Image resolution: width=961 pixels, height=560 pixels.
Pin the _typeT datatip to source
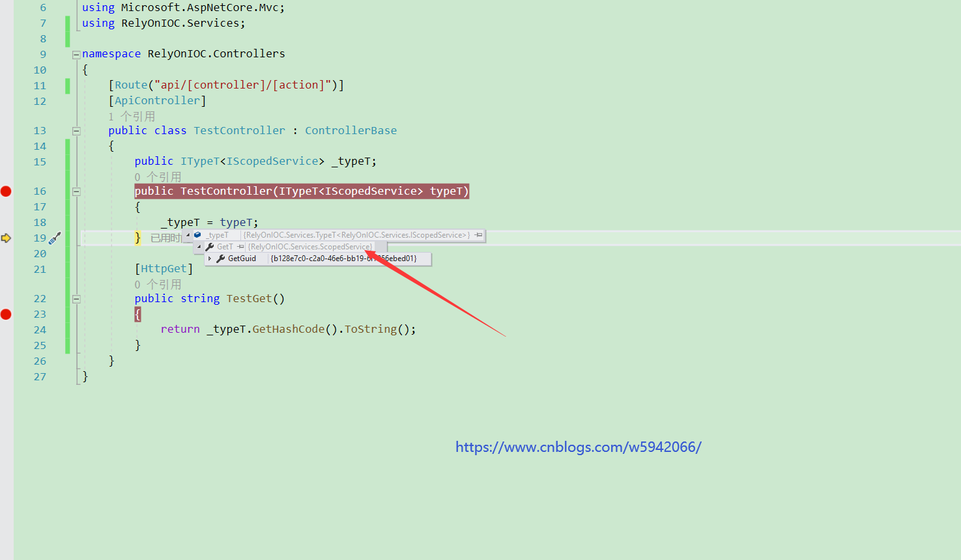479,235
